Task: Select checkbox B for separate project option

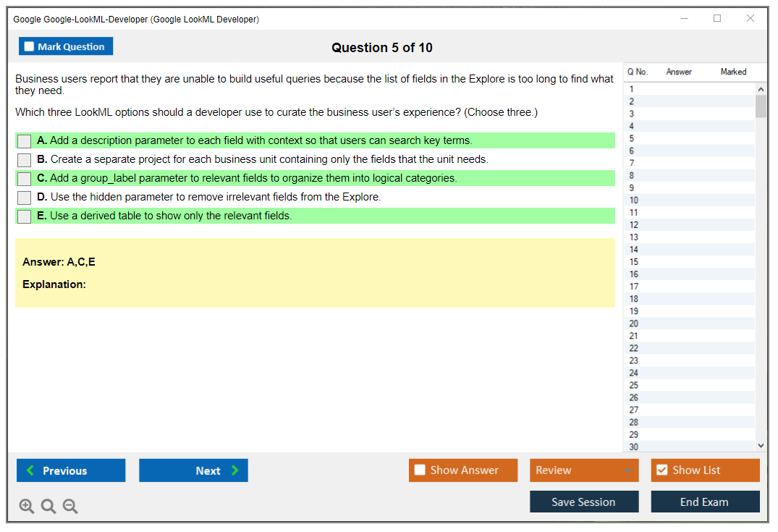Action: [x=25, y=160]
